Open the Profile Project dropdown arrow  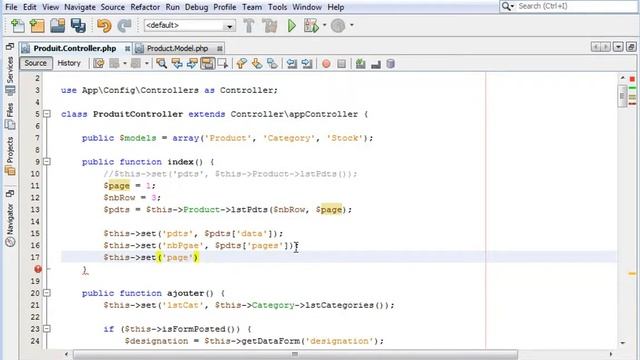tap(351, 25)
